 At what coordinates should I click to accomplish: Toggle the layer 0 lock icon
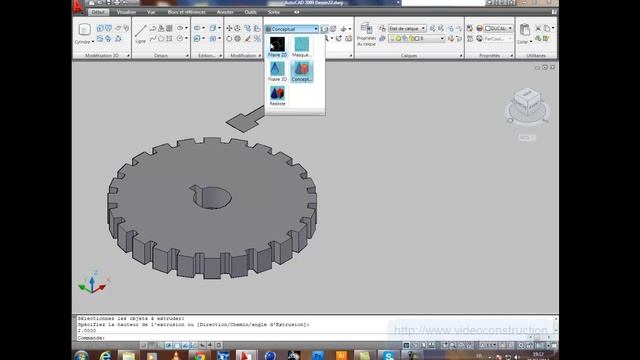411,39
